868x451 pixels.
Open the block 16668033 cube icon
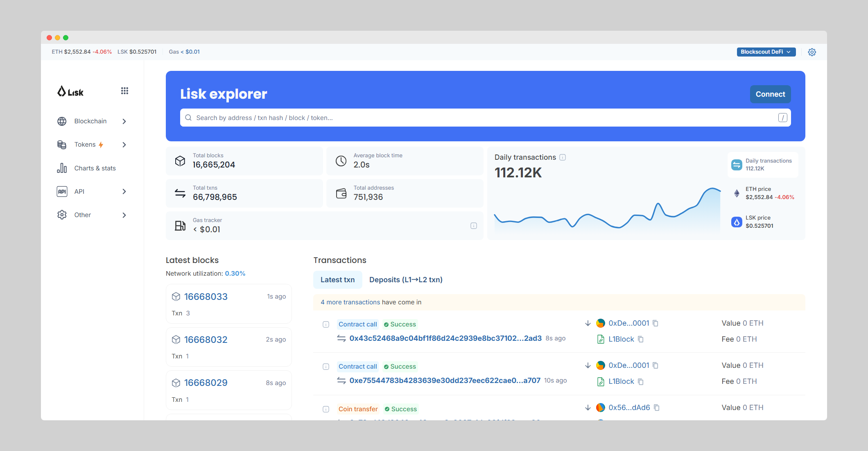tap(176, 297)
